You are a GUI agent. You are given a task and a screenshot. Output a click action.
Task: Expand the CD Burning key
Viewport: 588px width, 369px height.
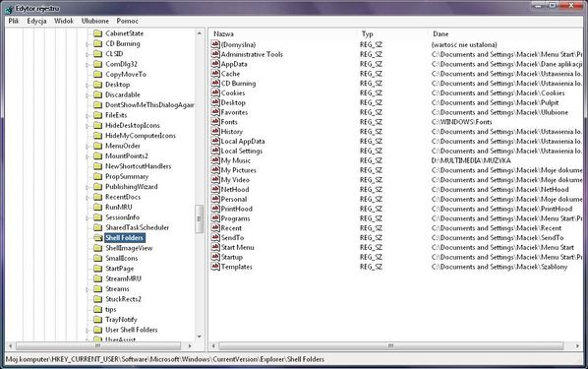coord(87,44)
